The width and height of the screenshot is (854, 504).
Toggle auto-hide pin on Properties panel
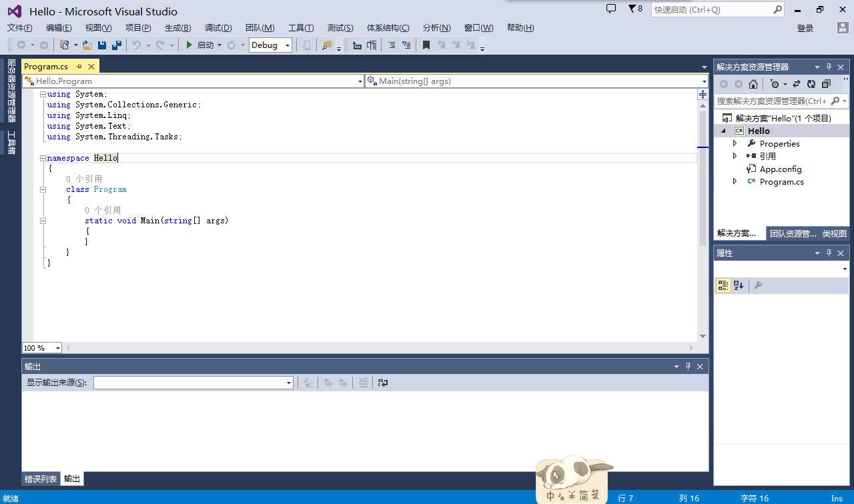829,253
